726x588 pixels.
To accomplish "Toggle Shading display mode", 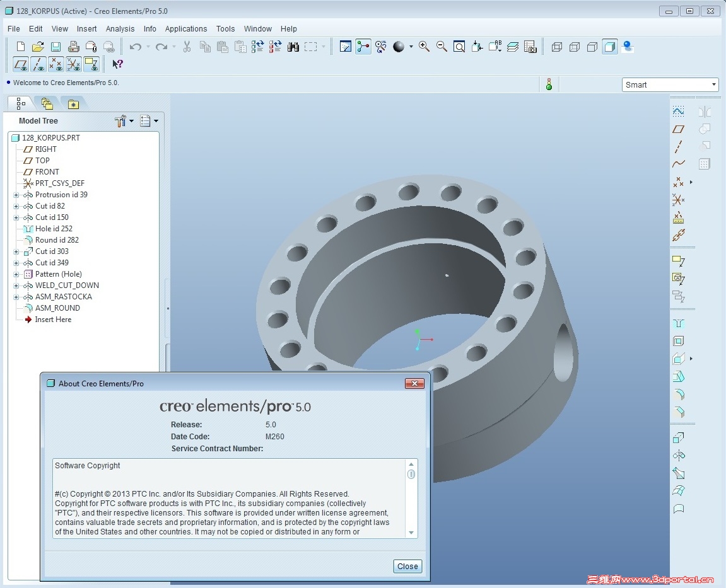I will point(610,46).
